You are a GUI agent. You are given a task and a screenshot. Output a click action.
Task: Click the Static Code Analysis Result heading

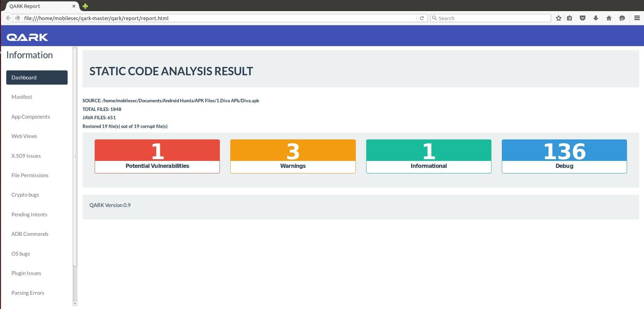(171, 71)
